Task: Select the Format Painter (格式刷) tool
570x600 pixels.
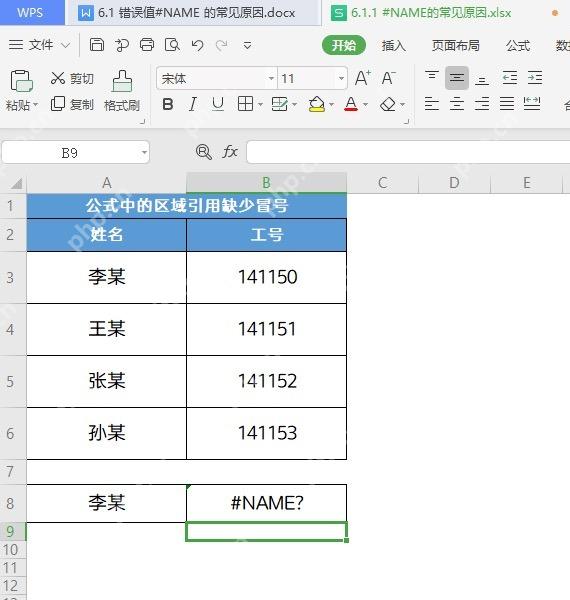Action: (x=122, y=91)
